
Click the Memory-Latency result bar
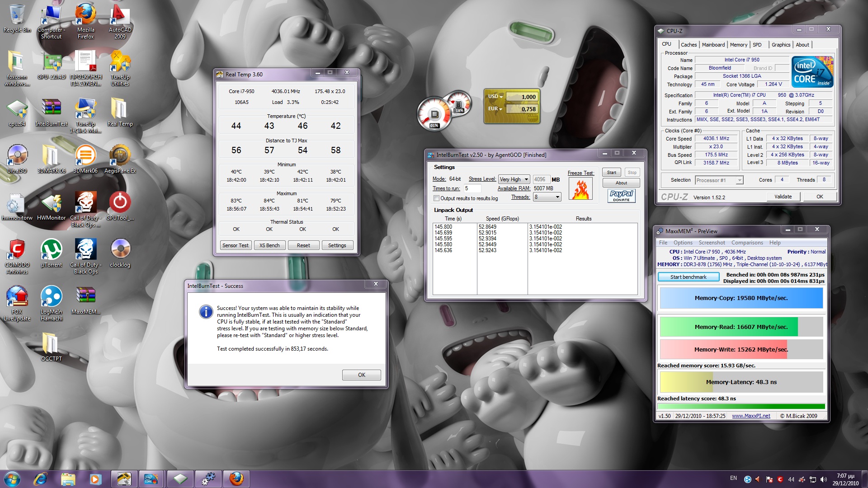point(741,382)
